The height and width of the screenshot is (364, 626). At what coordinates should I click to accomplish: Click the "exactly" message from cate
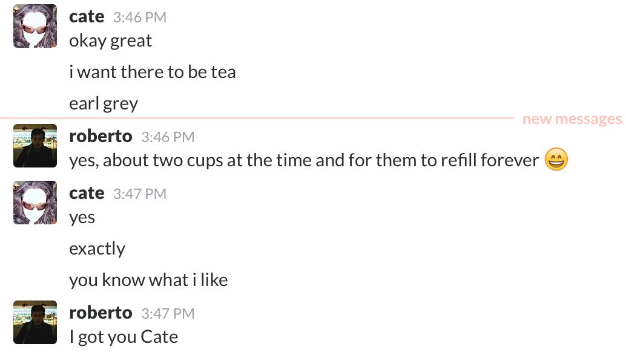(x=97, y=249)
